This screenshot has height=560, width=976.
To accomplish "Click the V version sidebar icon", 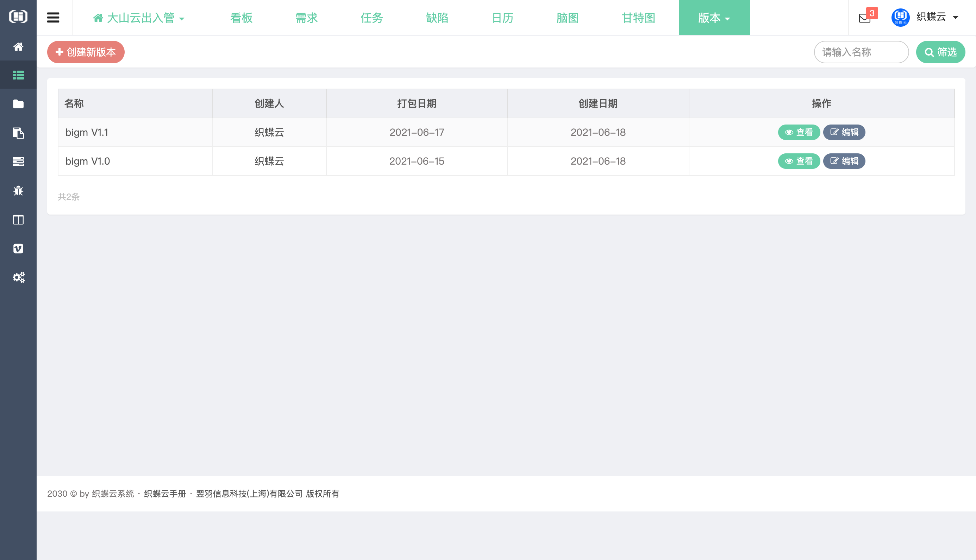I will pos(18,248).
